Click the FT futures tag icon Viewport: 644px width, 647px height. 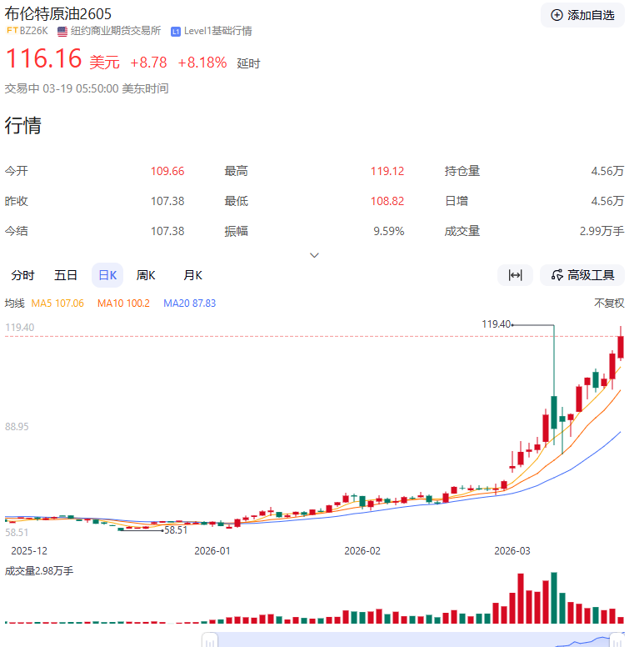tap(12, 31)
